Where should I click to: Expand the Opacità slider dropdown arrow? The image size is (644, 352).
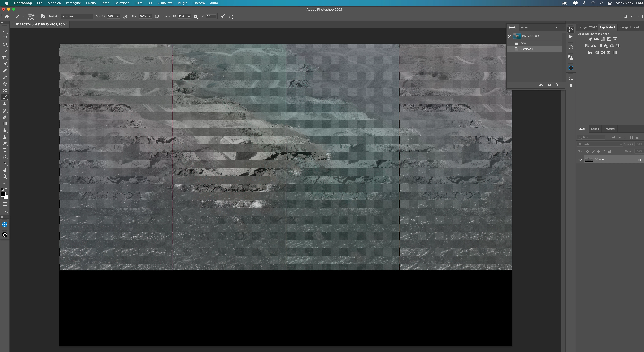tap(118, 17)
